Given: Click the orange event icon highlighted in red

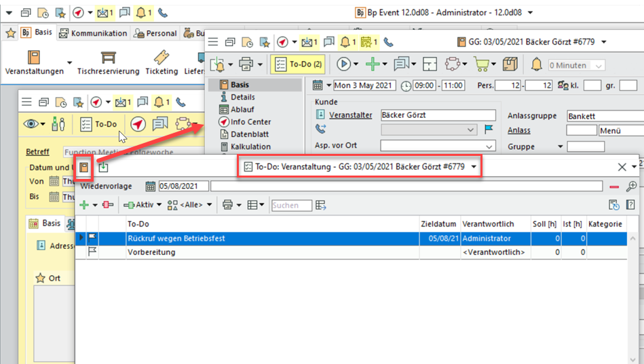Looking at the screenshot, I should tap(84, 167).
